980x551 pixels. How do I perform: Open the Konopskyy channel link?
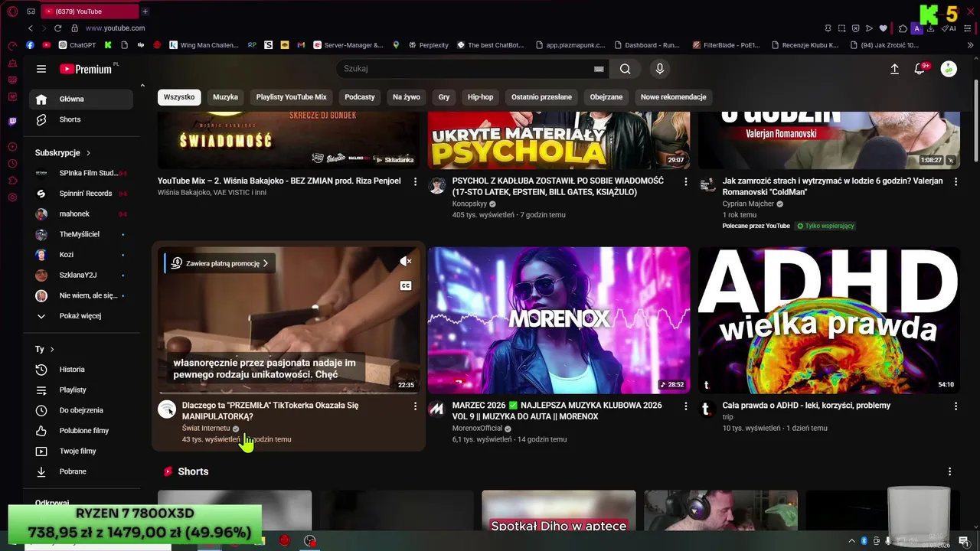(471, 204)
